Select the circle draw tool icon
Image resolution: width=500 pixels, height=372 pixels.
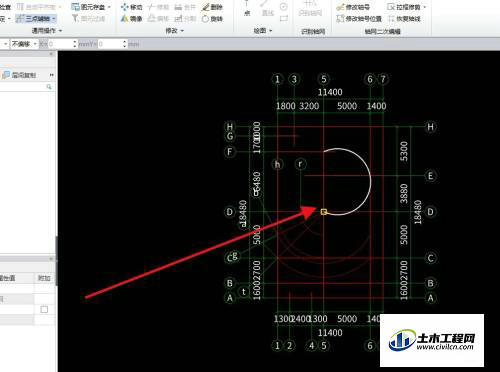(x=284, y=6)
